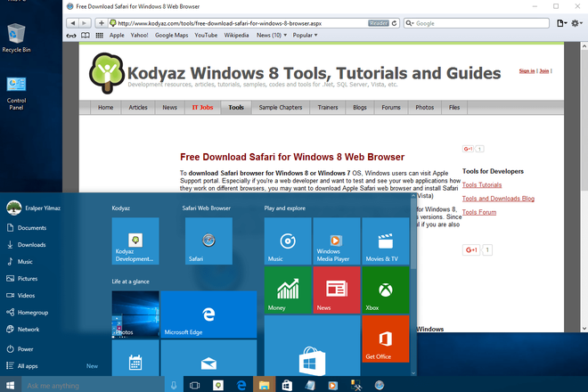Click the reload page icon

point(394,23)
